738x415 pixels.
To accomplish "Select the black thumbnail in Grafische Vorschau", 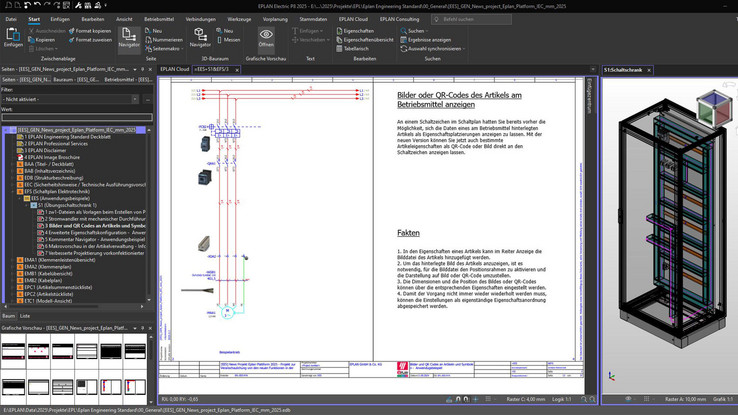I will (x=111, y=351).
